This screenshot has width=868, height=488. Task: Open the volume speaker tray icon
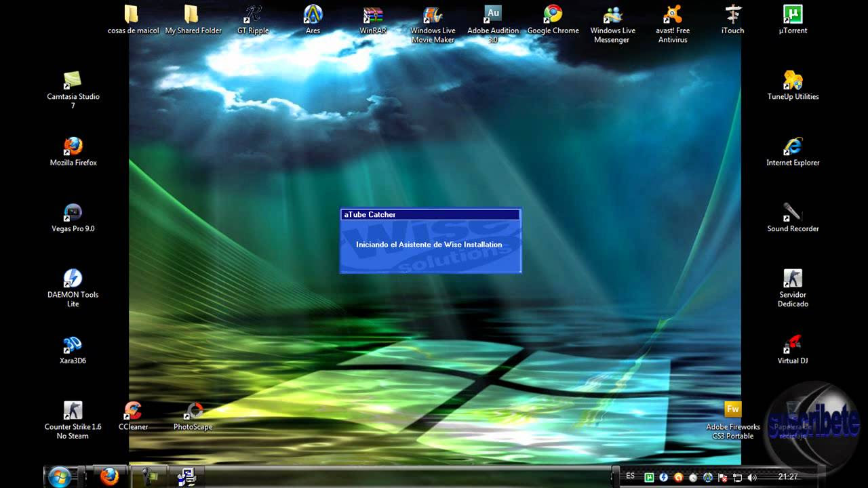(751, 477)
